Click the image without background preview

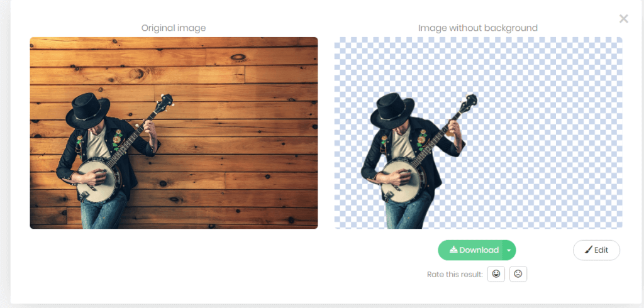pos(478,133)
